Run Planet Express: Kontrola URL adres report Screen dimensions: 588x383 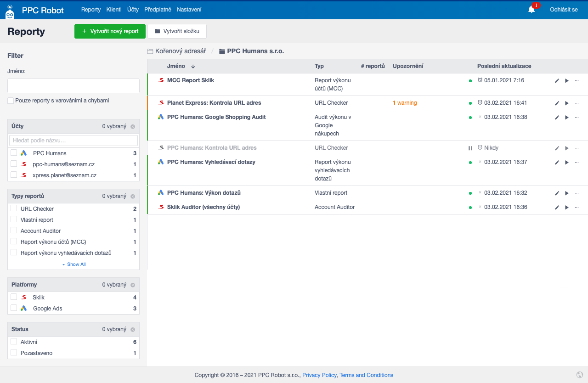tap(567, 103)
